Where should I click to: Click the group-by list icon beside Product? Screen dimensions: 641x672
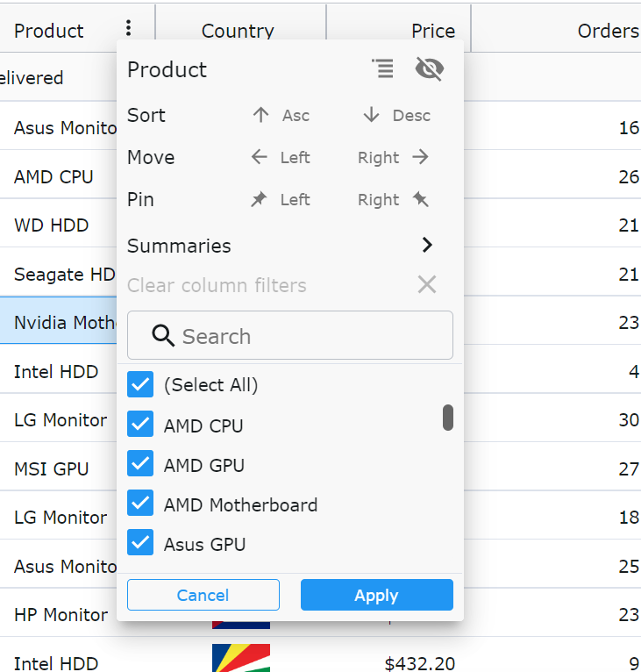click(382, 68)
